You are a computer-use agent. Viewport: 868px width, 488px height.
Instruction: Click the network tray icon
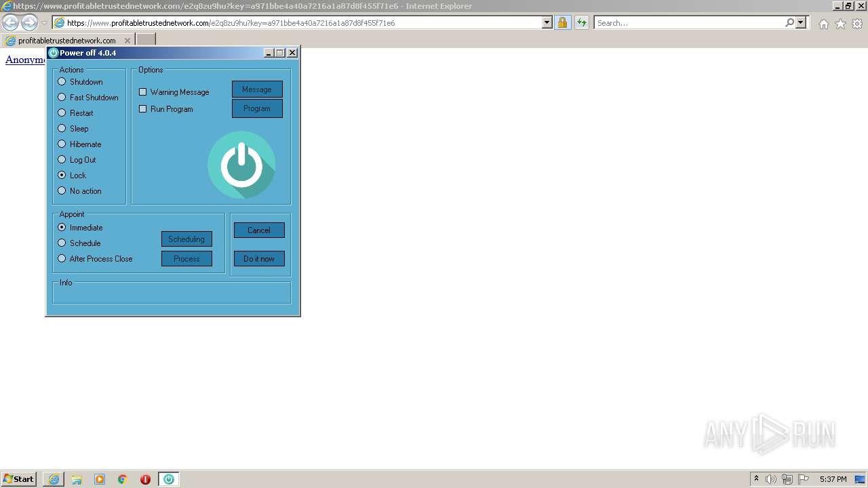(787, 479)
